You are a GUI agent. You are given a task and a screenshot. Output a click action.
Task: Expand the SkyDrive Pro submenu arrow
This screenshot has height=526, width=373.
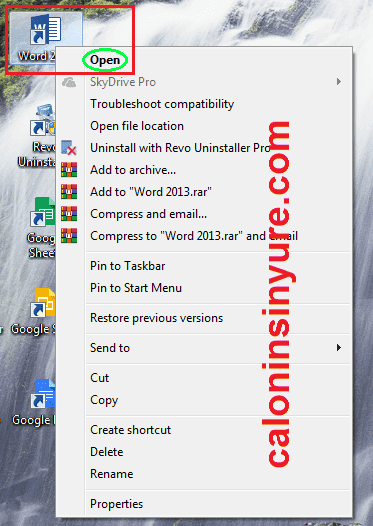tap(339, 82)
